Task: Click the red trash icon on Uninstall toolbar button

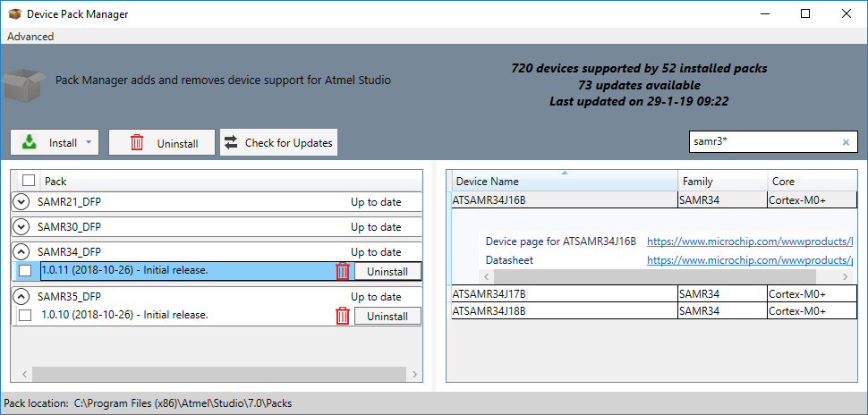Action: tap(137, 143)
